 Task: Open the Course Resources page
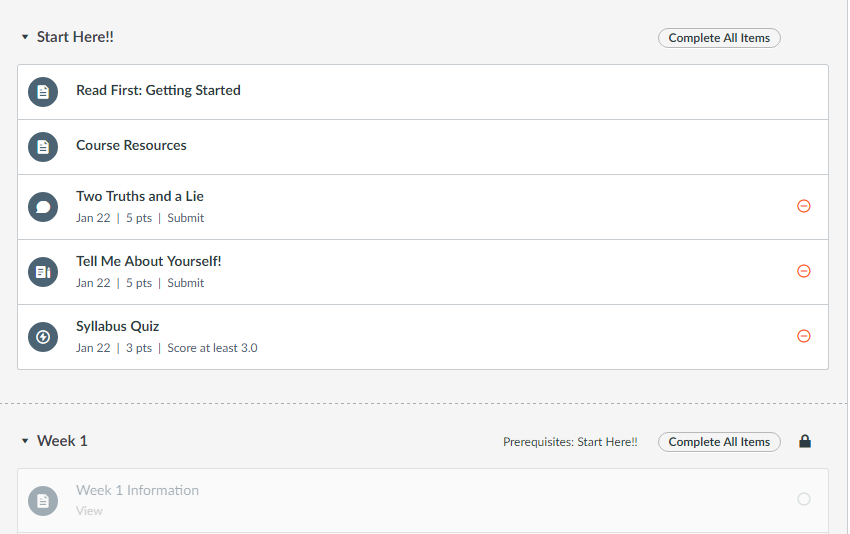click(131, 145)
